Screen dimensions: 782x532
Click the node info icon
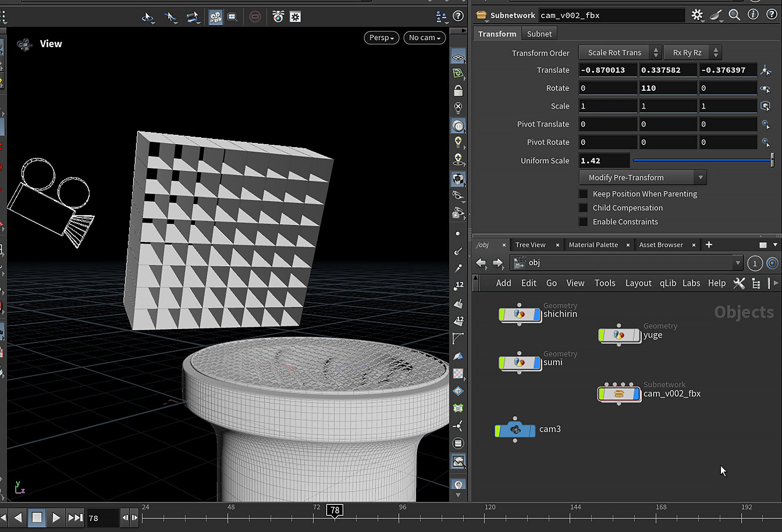(x=753, y=15)
